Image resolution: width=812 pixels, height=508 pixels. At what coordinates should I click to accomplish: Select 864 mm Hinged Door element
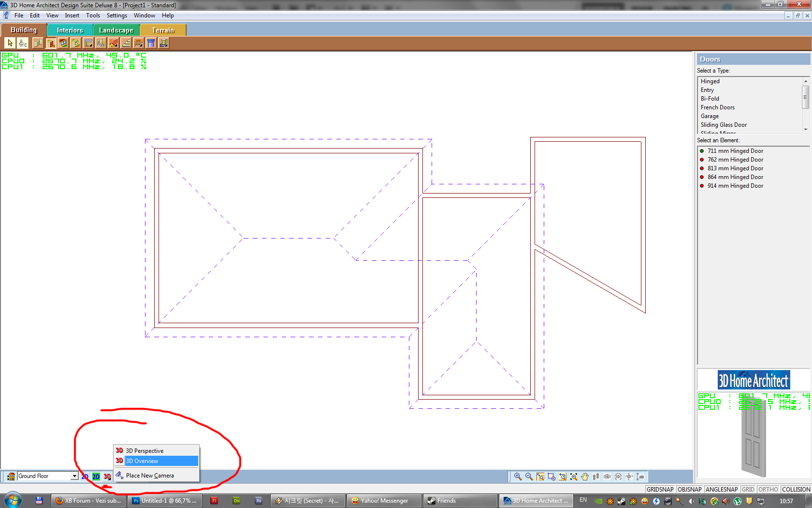coord(735,177)
